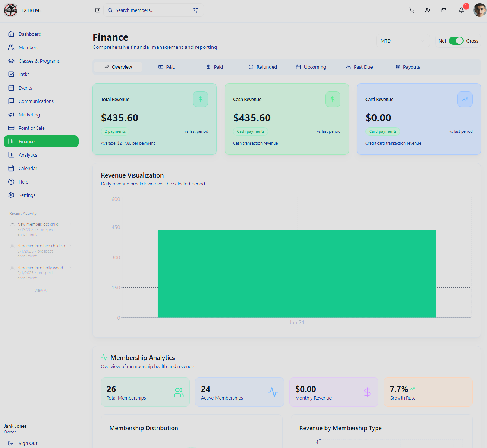The height and width of the screenshot is (448, 487).
Task: Click the Sign Out icon
Action: click(11, 443)
